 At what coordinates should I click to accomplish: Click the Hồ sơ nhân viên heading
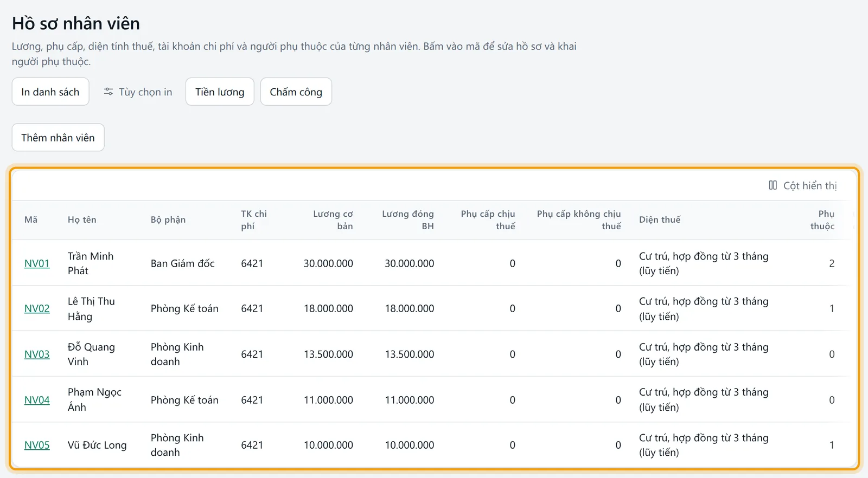coord(76,23)
